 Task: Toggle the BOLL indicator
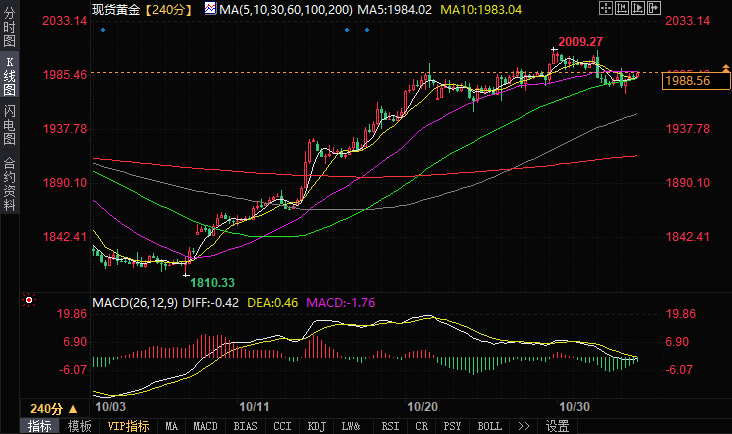(x=489, y=426)
